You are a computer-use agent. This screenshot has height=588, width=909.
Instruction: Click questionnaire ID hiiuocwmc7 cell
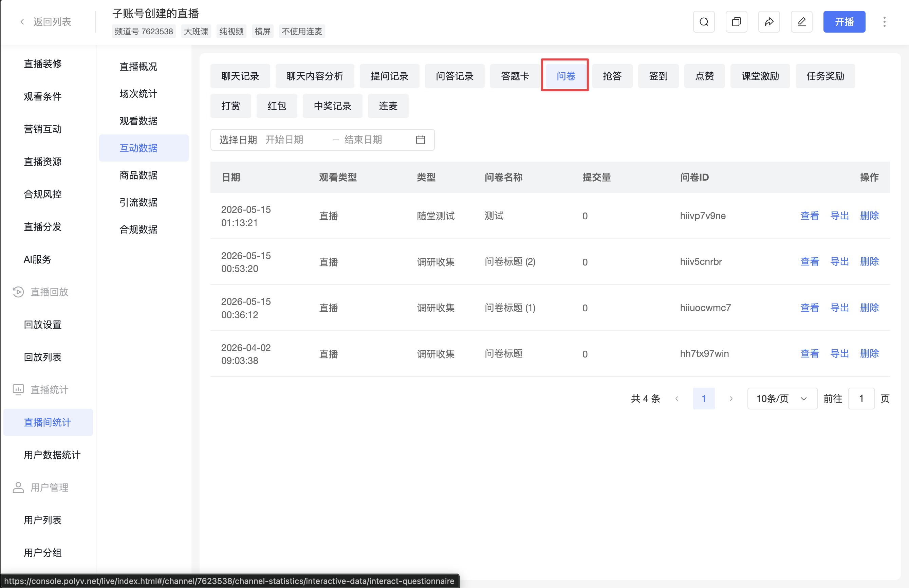click(705, 308)
